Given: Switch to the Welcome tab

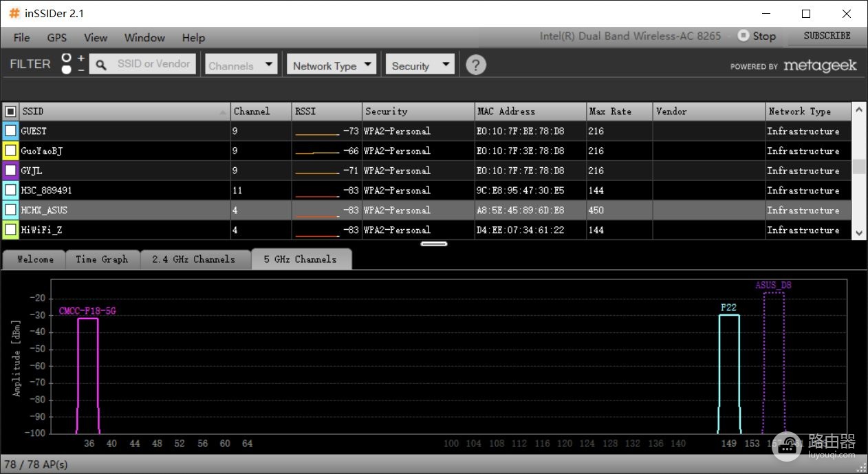Looking at the screenshot, I should (34, 259).
